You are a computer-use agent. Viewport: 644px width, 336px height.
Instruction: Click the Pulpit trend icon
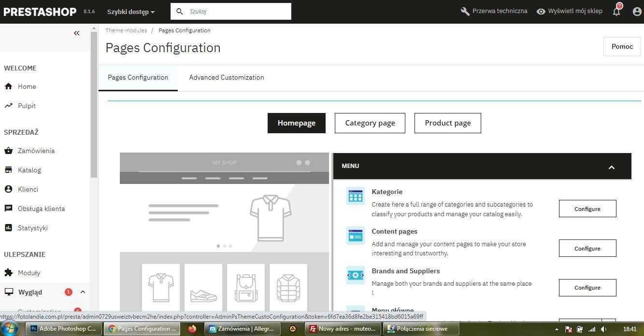point(8,106)
